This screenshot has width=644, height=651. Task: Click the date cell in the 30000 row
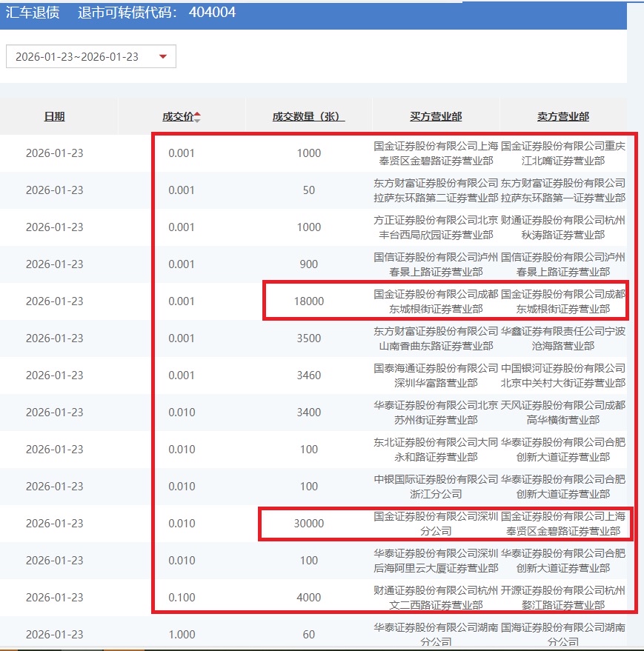click(54, 523)
